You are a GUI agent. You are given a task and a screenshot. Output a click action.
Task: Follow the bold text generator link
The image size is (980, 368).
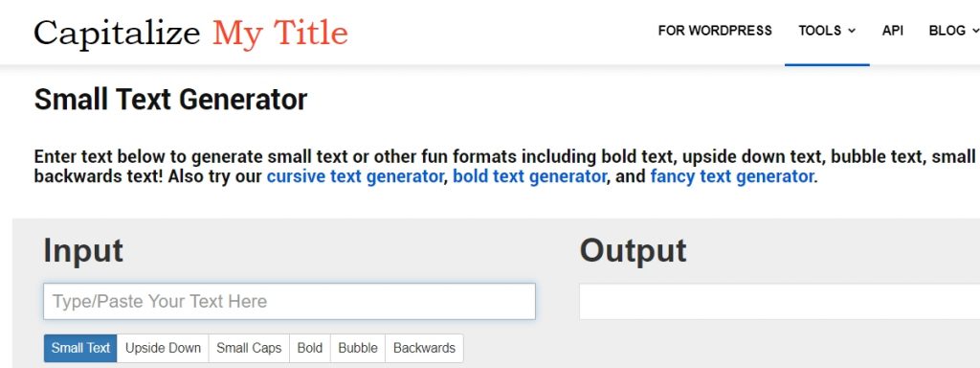529,176
